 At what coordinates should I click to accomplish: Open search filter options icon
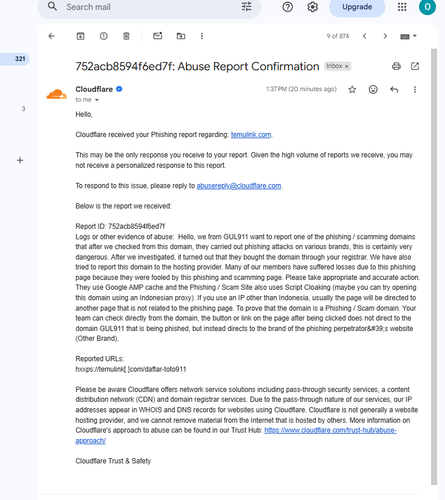pos(247,7)
